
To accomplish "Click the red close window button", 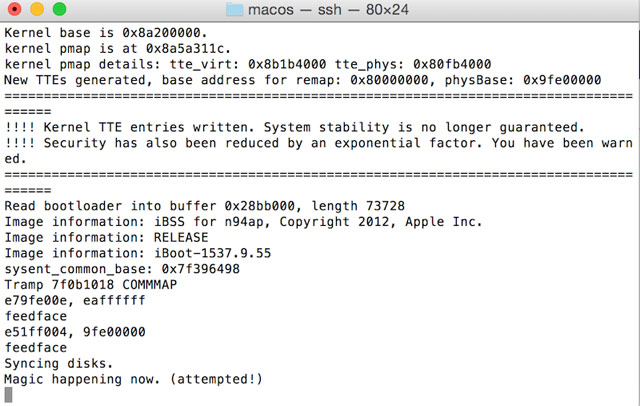I will (x=15, y=11).
